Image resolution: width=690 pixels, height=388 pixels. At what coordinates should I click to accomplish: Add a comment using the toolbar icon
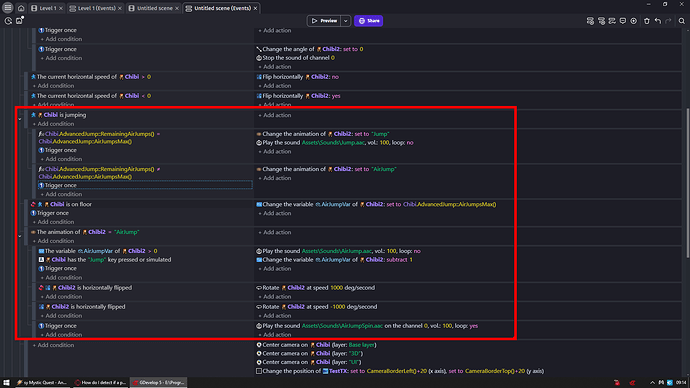point(623,21)
